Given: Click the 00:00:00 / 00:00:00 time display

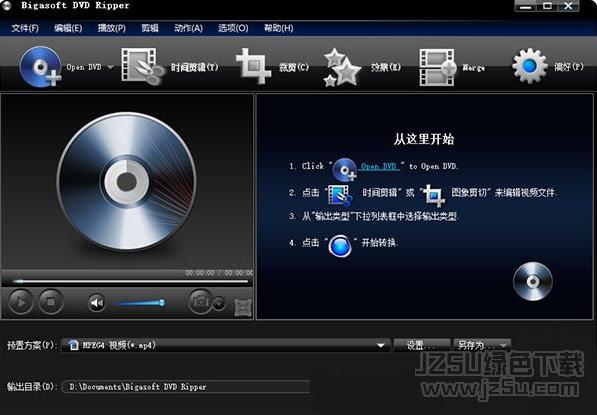Looking at the screenshot, I should click(x=219, y=273).
